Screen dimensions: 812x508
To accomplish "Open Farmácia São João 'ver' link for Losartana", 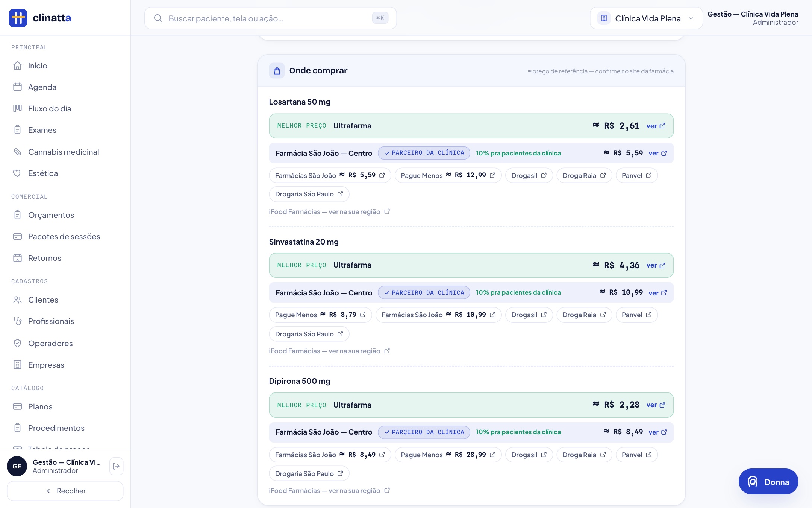I will (x=658, y=153).
